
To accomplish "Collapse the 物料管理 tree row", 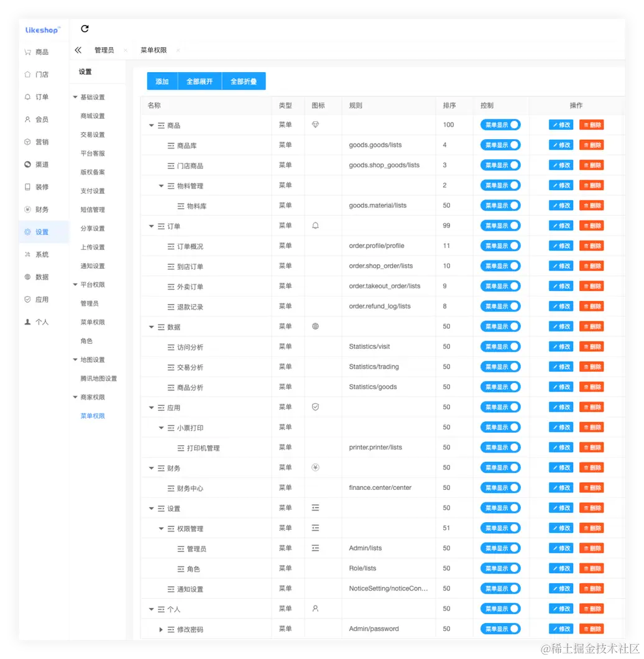I will click(161, 186).
